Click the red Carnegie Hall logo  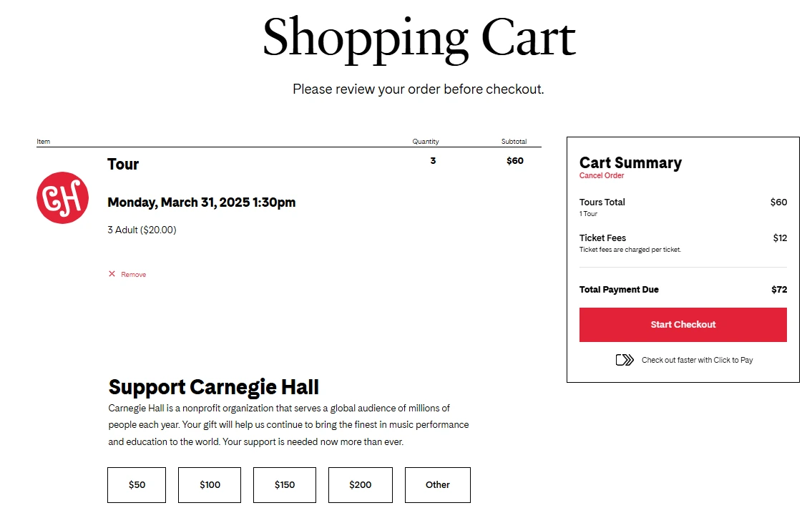click(x=62, y=197)
